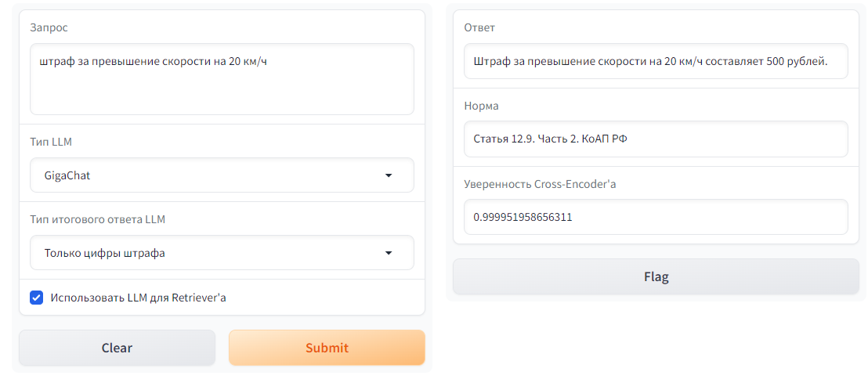868x379 pixels.
Task: Click the Flag button
Action: (x=656, y=276)
